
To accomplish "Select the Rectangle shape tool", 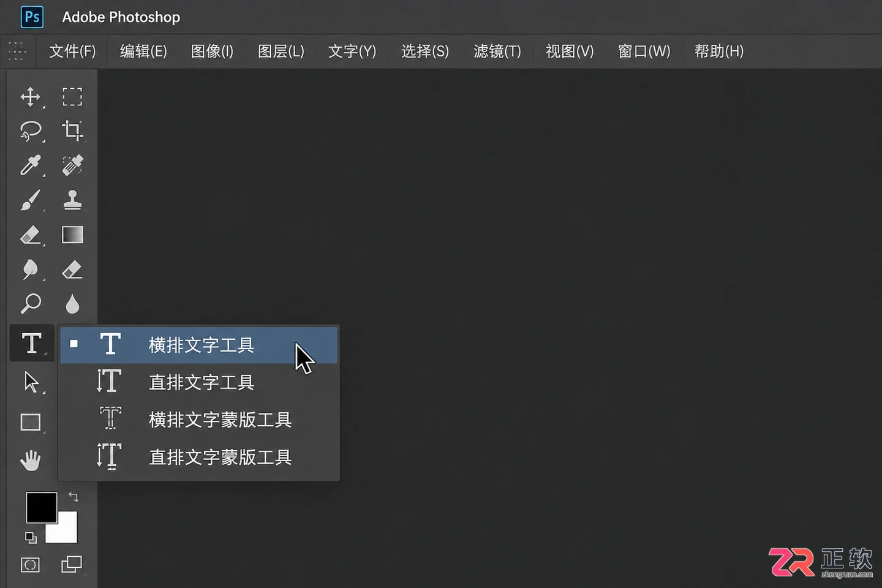I will click(x=31, y=422).
